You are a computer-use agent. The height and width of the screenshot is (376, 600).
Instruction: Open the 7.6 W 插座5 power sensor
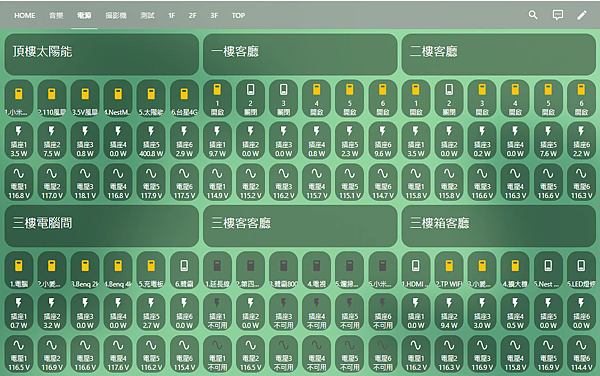(x=548, y=140)
